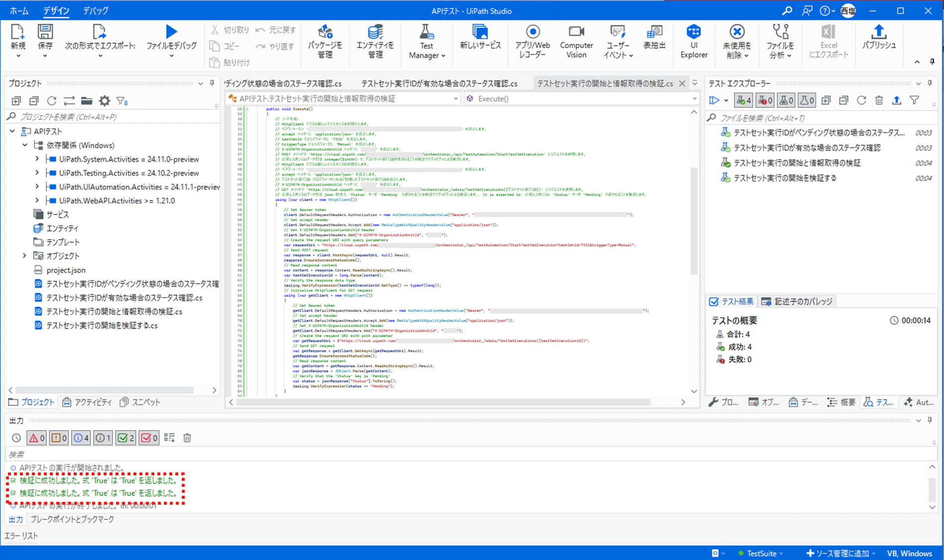Screen dimensions: 944x560
Task: Refresh the Test Explorer list
Action: (861, 101)
